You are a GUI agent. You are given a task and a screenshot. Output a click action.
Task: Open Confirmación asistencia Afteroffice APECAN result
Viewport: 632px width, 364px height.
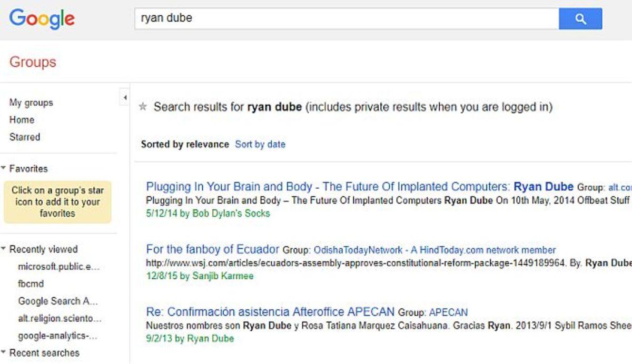(x=270, y=312)
